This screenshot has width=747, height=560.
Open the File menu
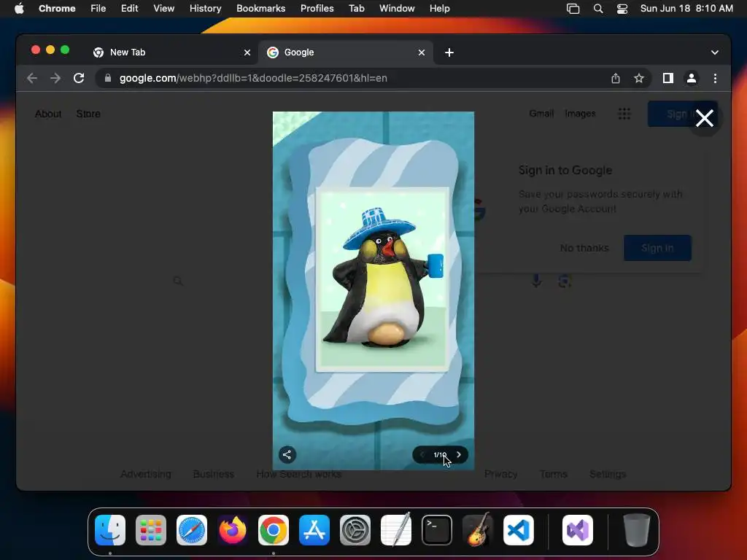coord(98,9)
